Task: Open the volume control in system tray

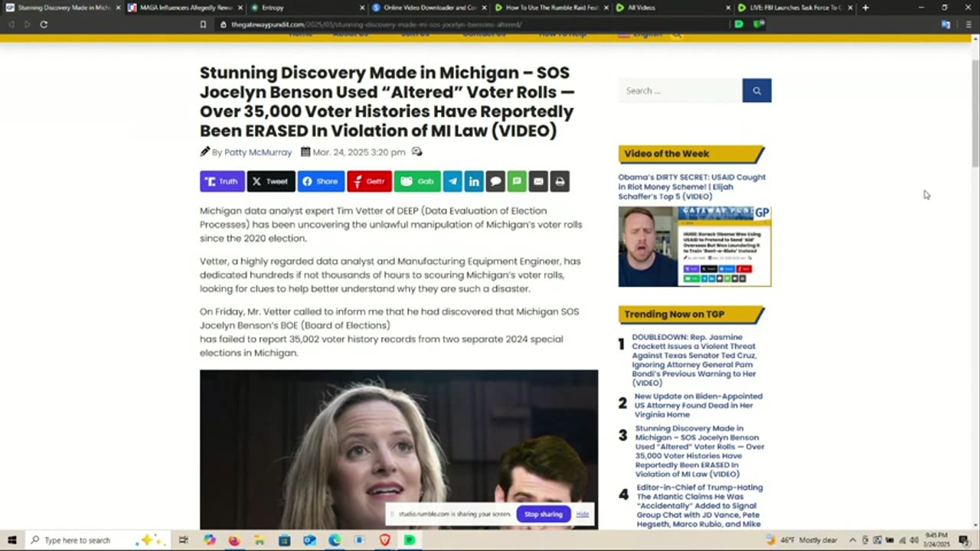Action: (913, 540)
